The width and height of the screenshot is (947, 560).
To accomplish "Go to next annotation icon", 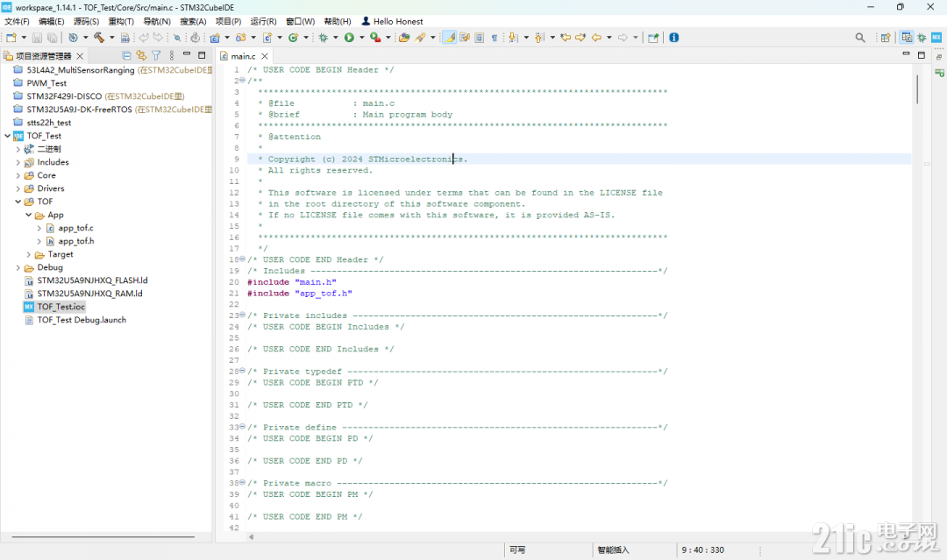I will (x=513, y=38).
